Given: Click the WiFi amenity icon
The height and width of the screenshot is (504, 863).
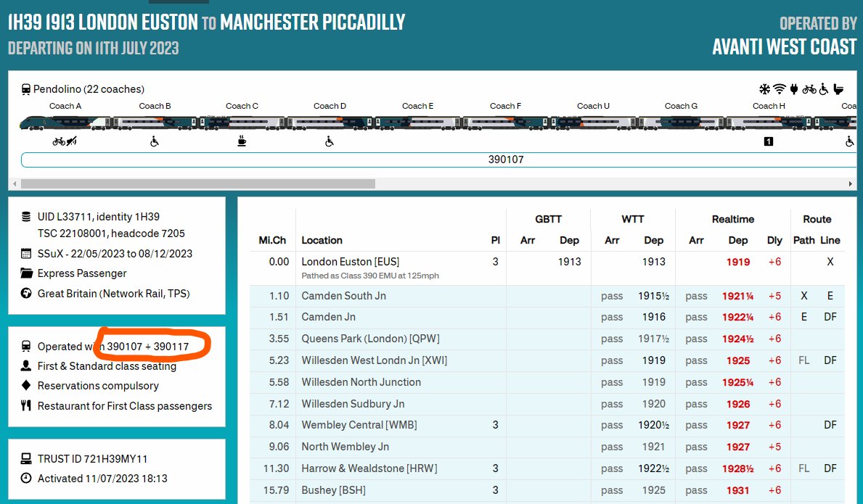Looking at the screenshot, I should click(780, 89).
